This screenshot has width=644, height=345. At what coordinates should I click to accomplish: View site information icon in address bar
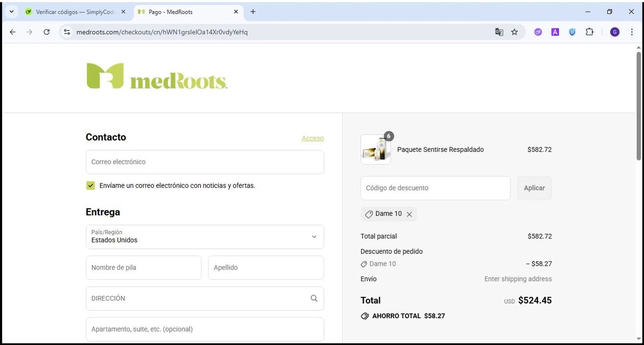click(x=67, y=32)
